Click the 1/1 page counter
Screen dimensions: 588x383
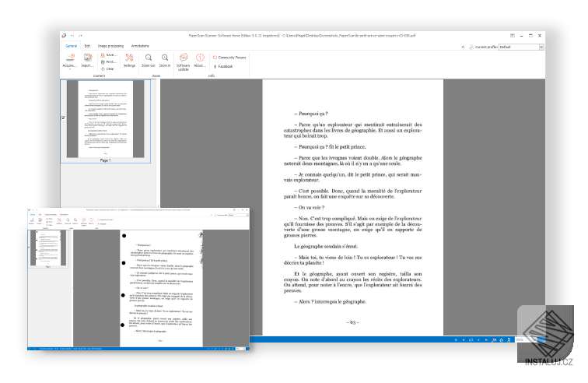click(471, 340)
